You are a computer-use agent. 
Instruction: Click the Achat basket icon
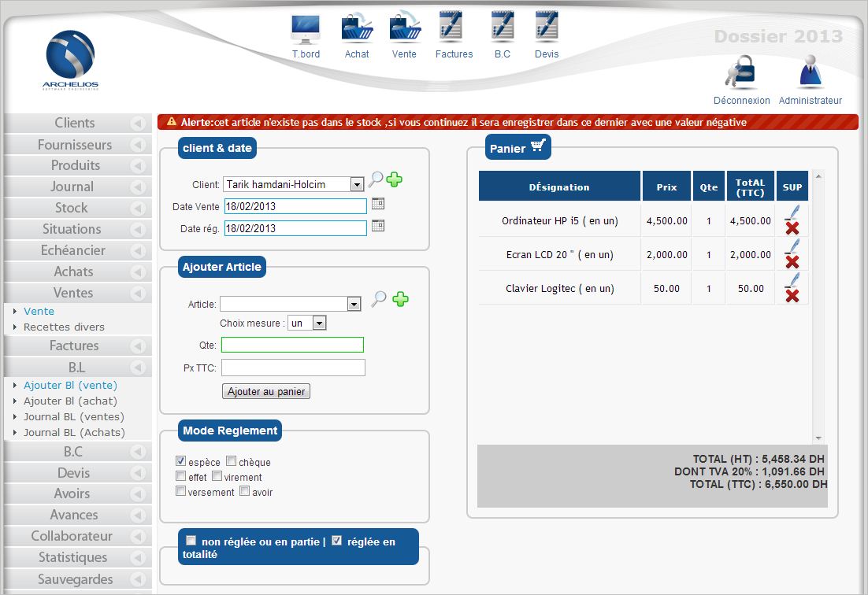(x=357, y=28)
